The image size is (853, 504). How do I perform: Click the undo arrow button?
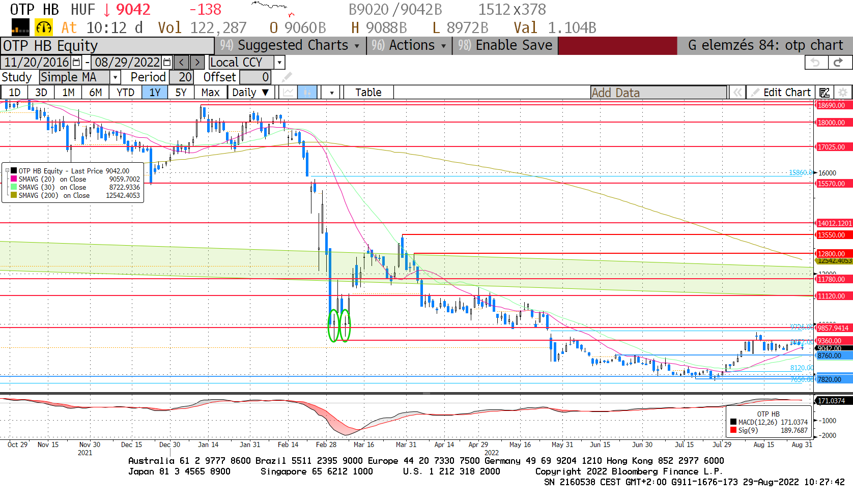pyautogui.click(x=816, y=63)
